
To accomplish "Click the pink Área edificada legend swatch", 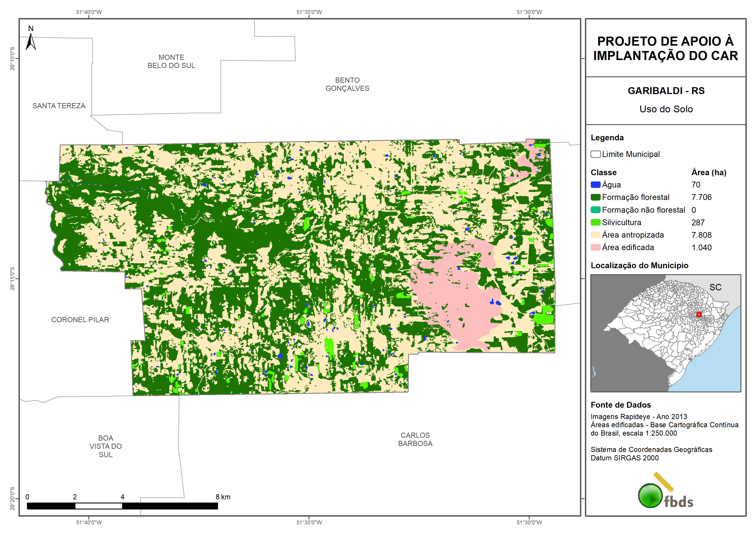I will pyautogui.click(x=595, y=248).
